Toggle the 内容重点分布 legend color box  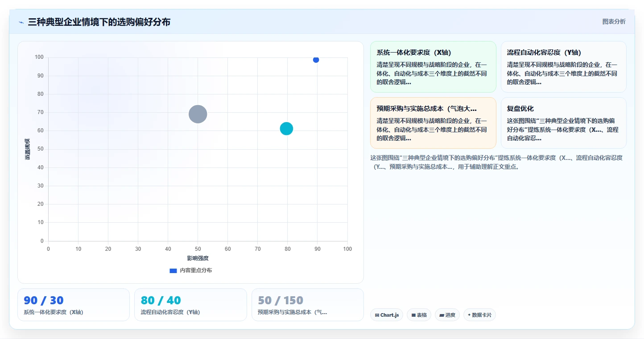coord(173,270)
